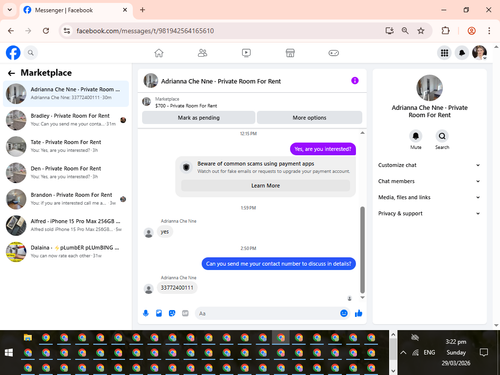Open the Facebook menu grid icon

pos(444,53)
